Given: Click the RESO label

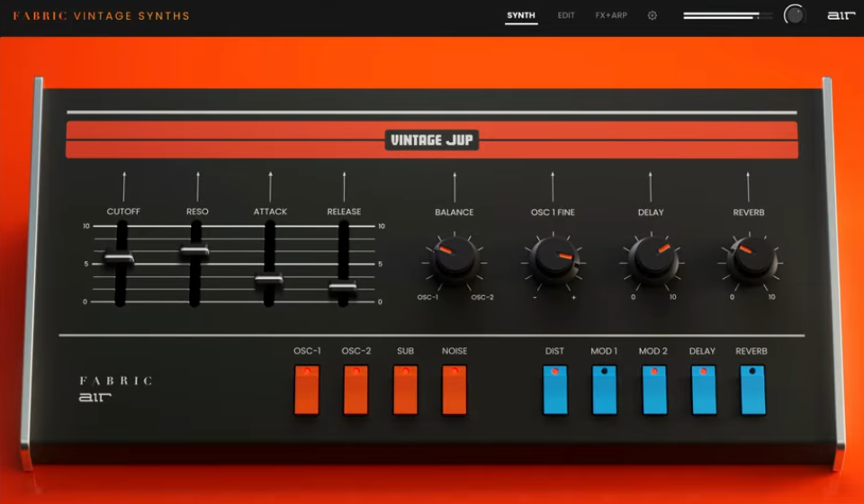Looking at the screenshot, I should 197,211.
